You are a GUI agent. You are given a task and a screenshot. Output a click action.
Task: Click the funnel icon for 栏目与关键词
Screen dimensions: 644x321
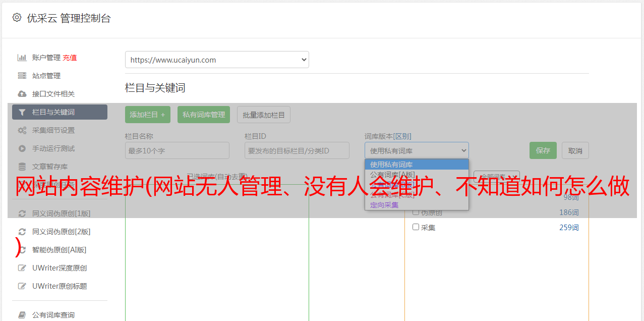coord(22,112)
